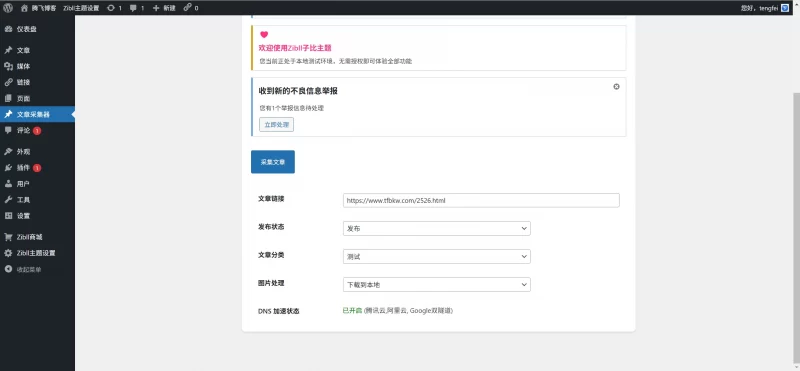This screenshot has width=800, height=371.
Task: Open the comments bubble in admin bar
Action: [x=134, y=8]
